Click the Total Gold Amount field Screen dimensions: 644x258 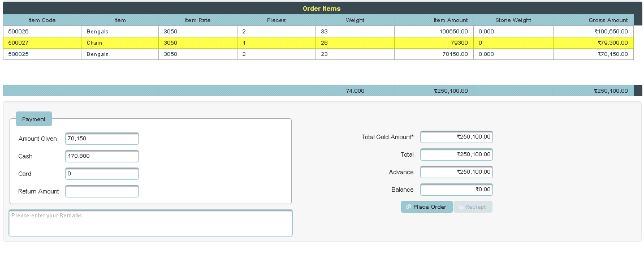point(456,137)
